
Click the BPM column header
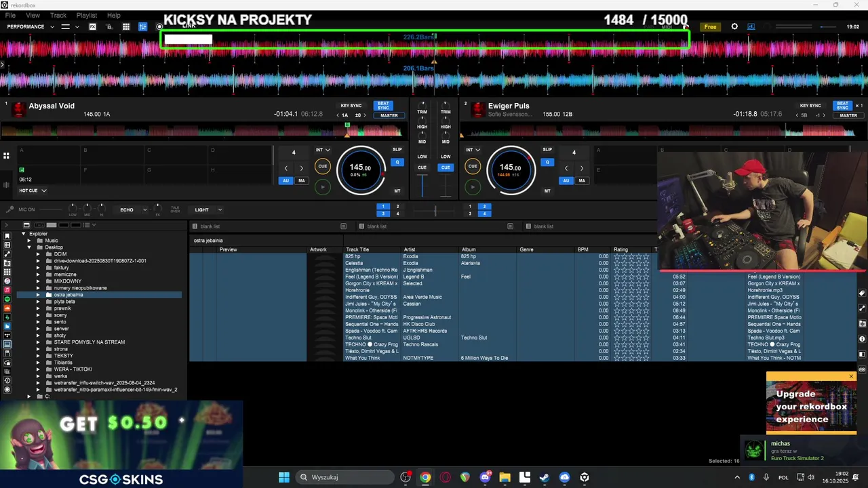583,249
